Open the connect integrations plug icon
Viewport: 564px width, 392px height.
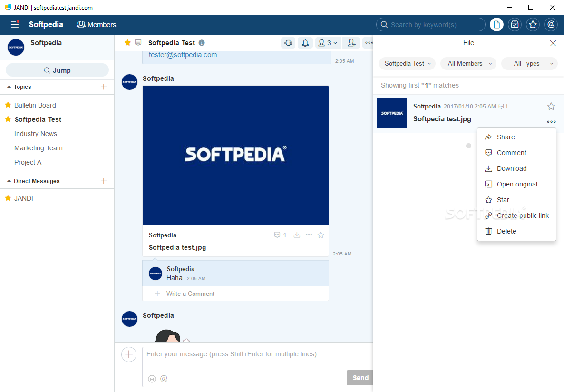point(288,43)
